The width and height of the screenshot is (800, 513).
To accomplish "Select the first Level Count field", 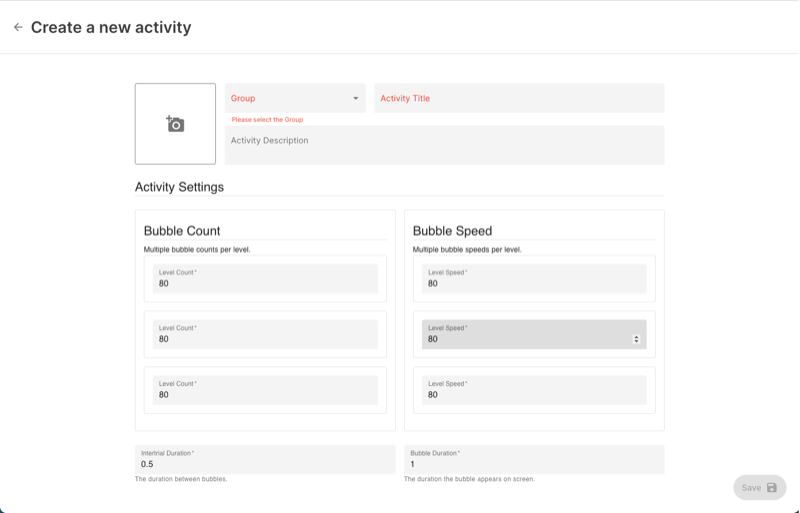I will point(265,279).
